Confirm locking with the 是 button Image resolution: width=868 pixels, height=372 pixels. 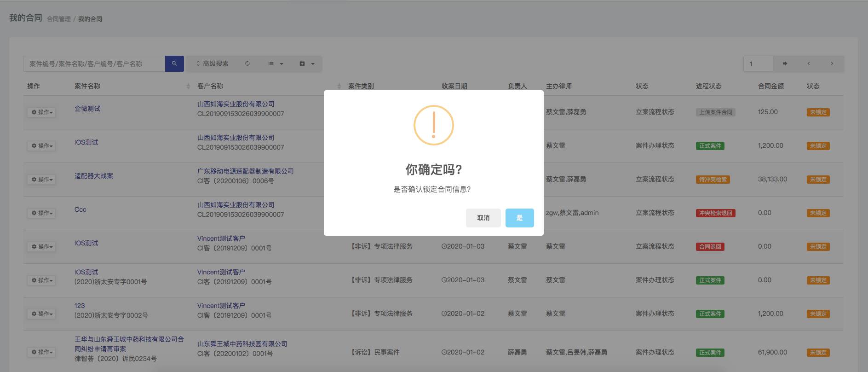(519, 218)
